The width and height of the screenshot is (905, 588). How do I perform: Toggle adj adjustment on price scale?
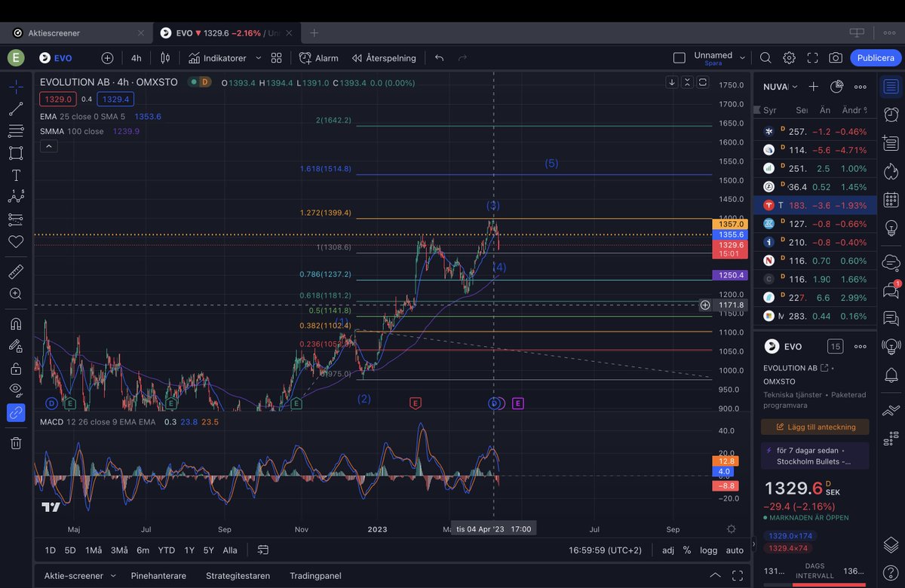pos(668,550)
